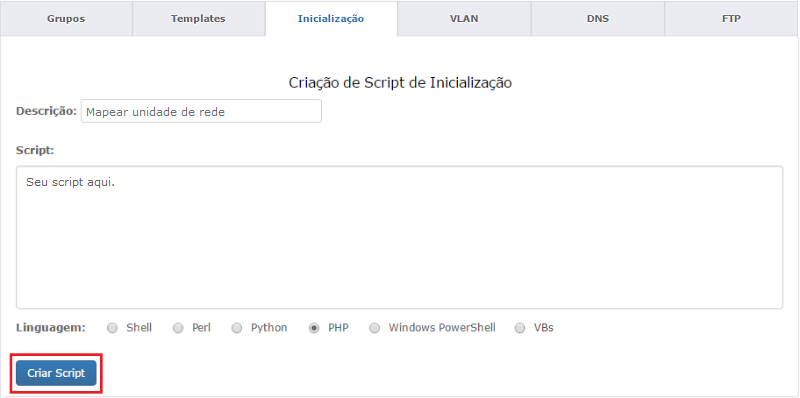
Task: Open the Grupos tab
Action: (66, 19)
